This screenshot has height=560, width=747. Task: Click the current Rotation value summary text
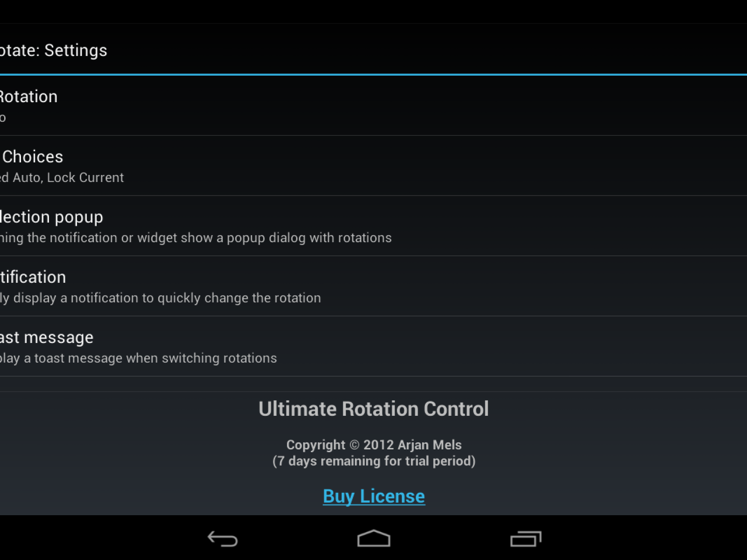point(2,118)
